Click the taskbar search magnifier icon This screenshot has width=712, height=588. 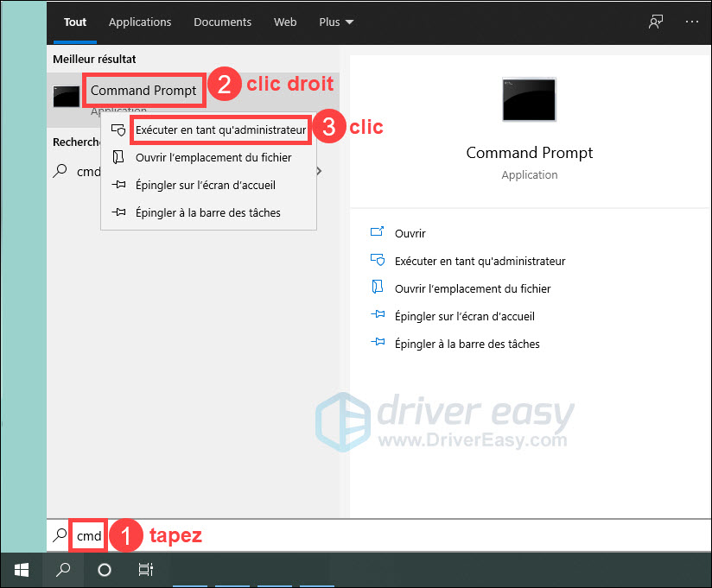(x=65, y=570)
